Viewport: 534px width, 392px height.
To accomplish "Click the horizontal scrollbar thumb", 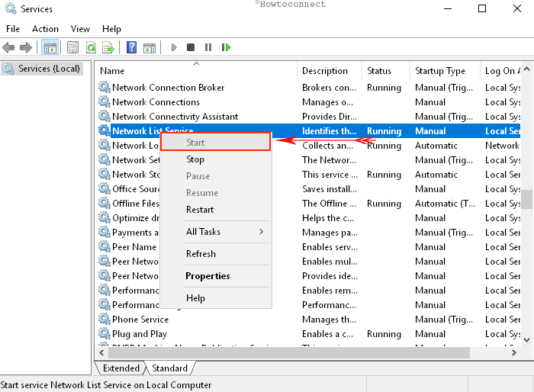I will pos(289,352).
